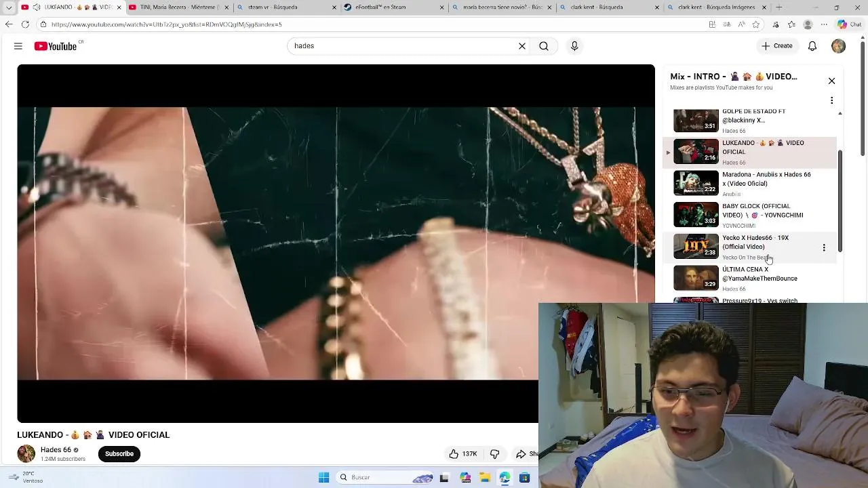The height and width of the screenshot is (488, 868).
Task: Open the YouTube hamburger guide menu
Action: tap(18, 46)
